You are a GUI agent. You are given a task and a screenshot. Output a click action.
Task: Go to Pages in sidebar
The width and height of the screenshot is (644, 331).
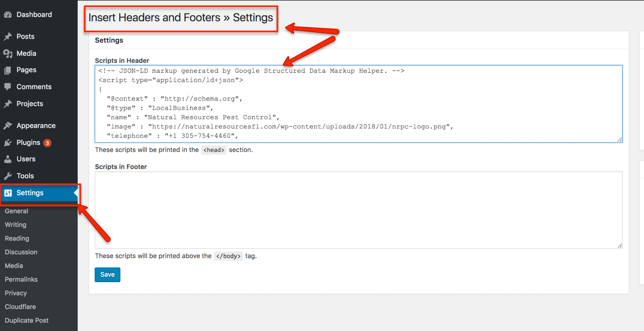[26, 70]
